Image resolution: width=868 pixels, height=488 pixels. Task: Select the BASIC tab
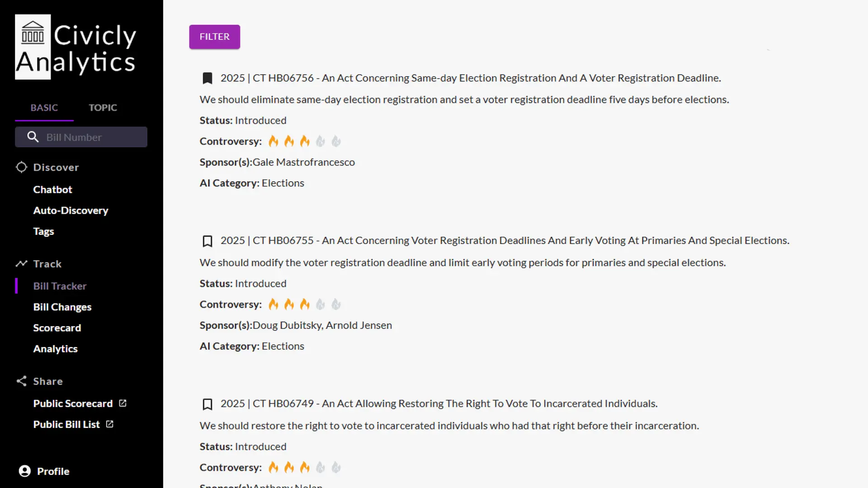(x=44, y=108)
